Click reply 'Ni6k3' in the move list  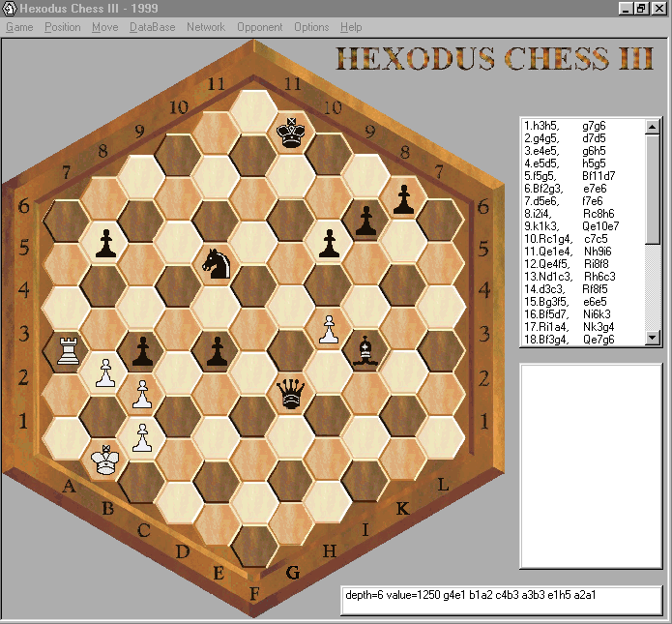(597, 313)
